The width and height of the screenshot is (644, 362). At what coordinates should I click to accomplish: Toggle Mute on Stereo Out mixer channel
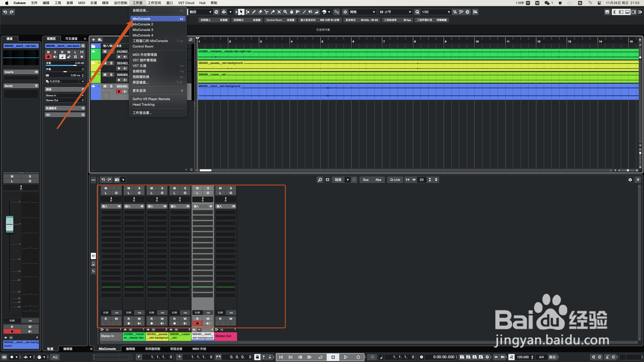tap(220, 188)
